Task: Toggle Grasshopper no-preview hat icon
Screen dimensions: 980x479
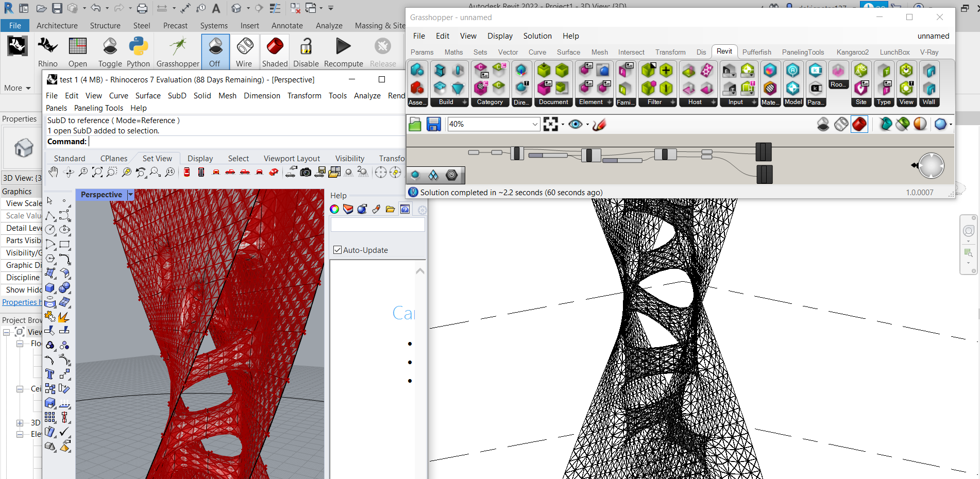Action: coord(823,124)
